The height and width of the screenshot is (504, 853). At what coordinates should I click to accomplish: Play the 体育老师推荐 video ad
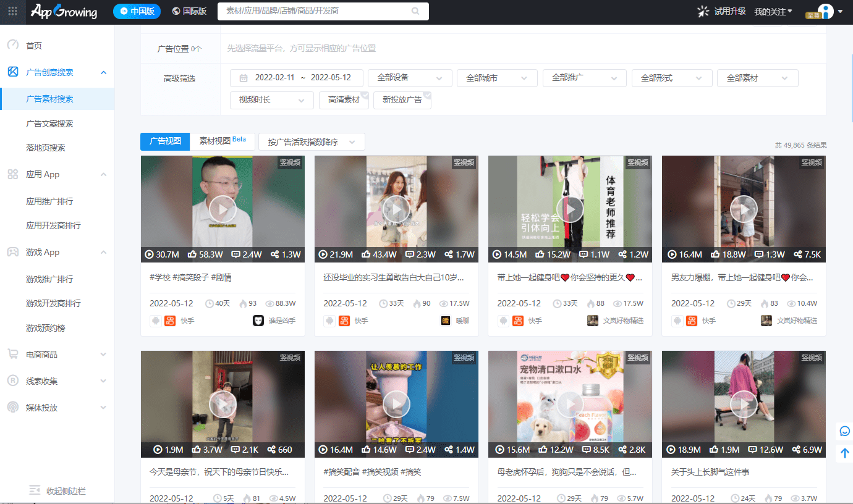coord(570,209)
